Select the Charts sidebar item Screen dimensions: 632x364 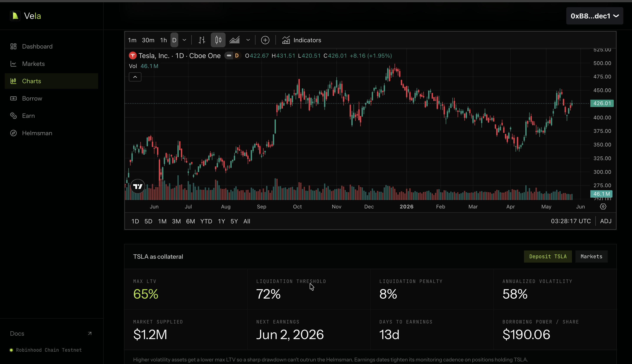point(51,81)
